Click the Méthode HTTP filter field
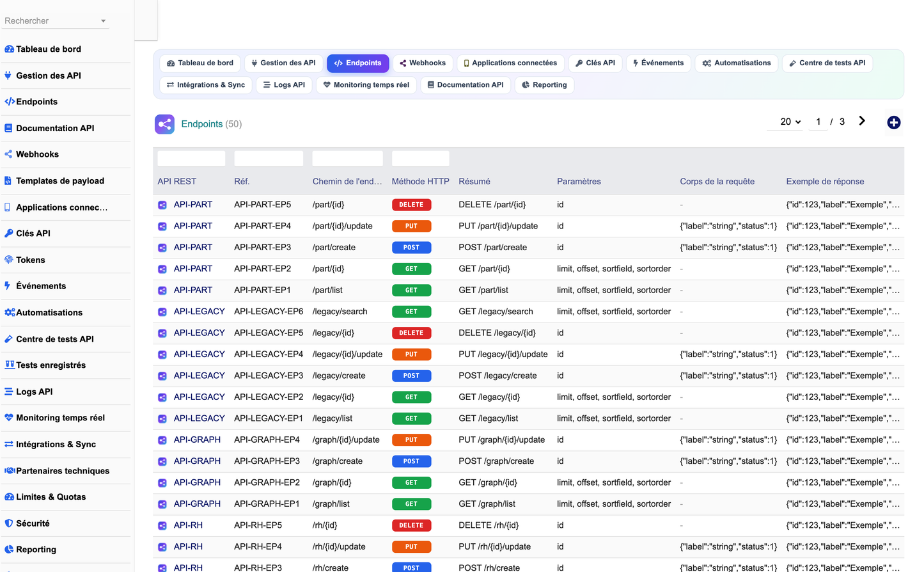Viewport: 924px width, 572px height. click(420, 159)
